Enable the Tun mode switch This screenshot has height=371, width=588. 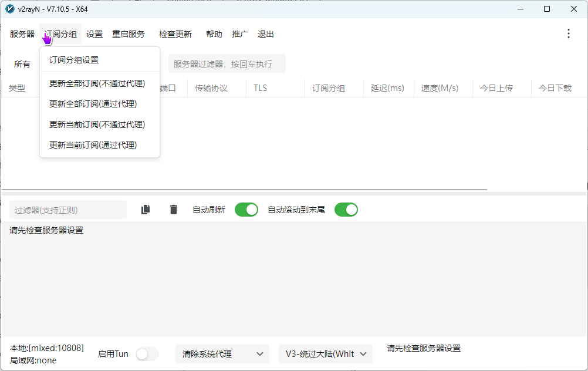click(147, 354)
